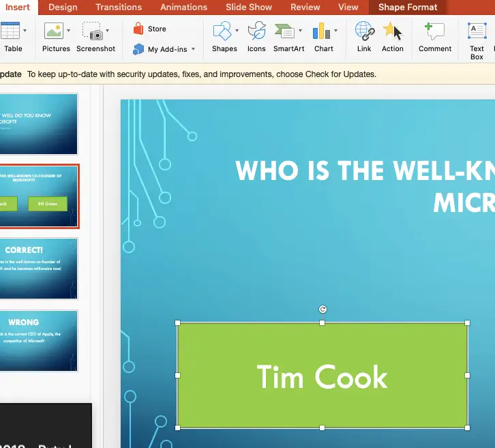Insert a Text Box
495x448 pixels.
click(x=477, y=41)
